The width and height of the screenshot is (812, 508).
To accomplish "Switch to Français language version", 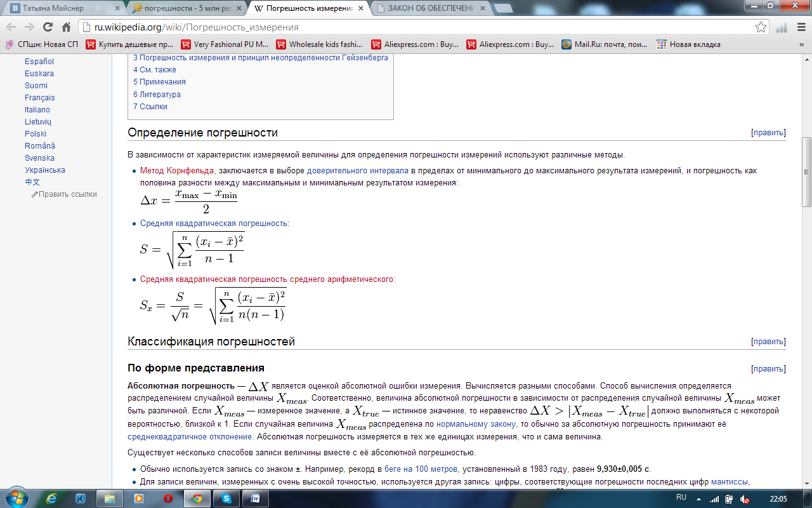I will pos(40,98).
